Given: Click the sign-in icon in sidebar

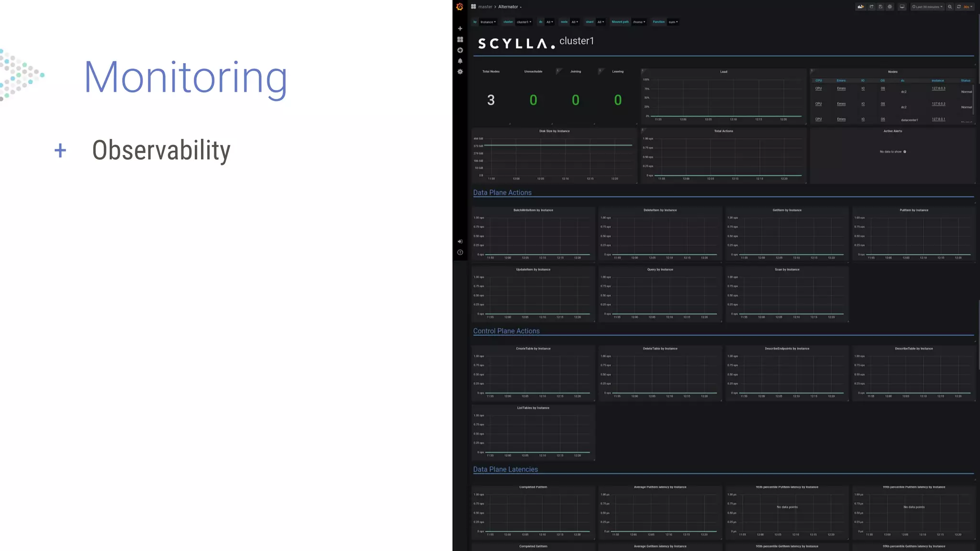Looking at the screenshot, I should click(x=460, y=242).
